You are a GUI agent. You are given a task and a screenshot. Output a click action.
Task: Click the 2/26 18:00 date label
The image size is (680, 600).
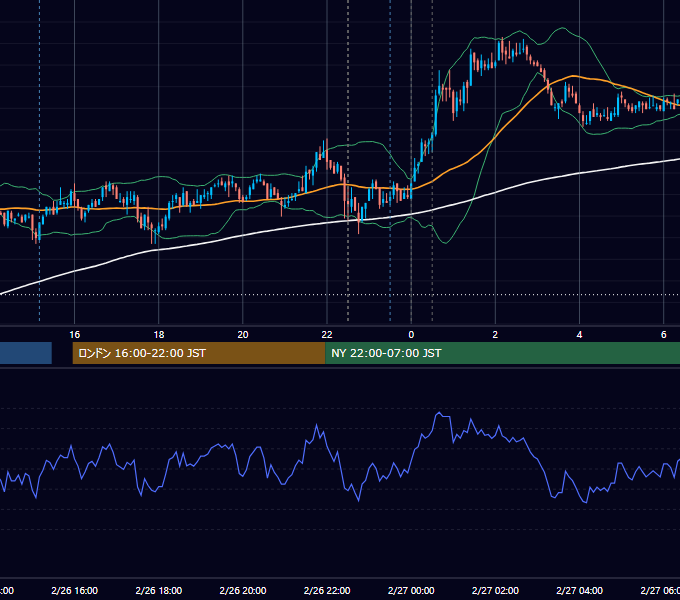159,590
